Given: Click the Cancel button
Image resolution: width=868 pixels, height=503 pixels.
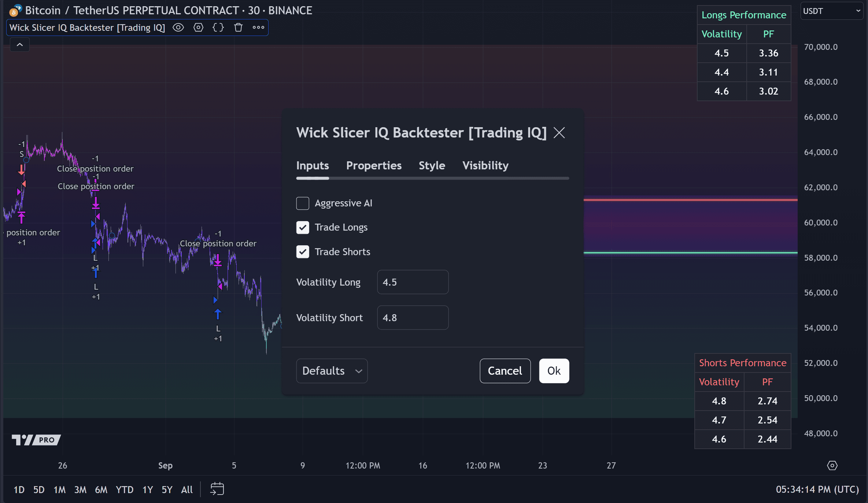Looking at the screenshot, I should coord(505,371).
